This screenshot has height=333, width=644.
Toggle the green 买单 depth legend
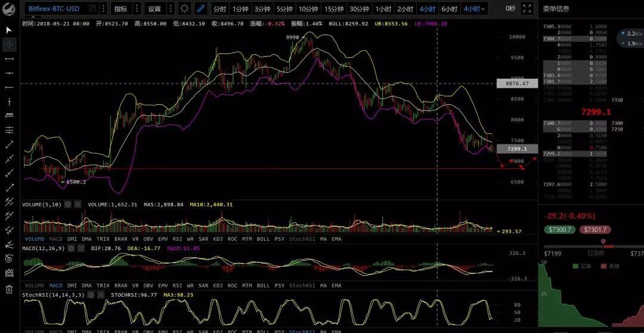coord(581,266)
